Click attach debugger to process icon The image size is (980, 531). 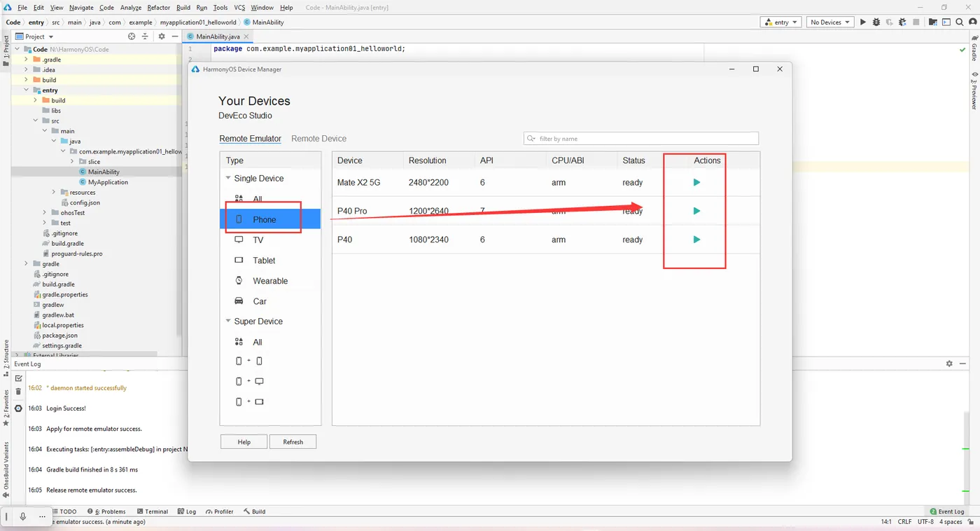(x=902, y=22)
